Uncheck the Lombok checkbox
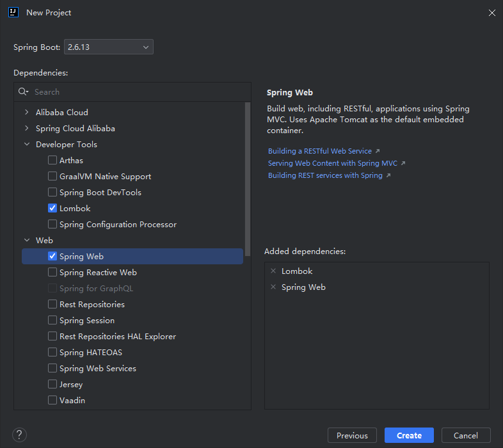503x448 pixels. click(52, 208)
